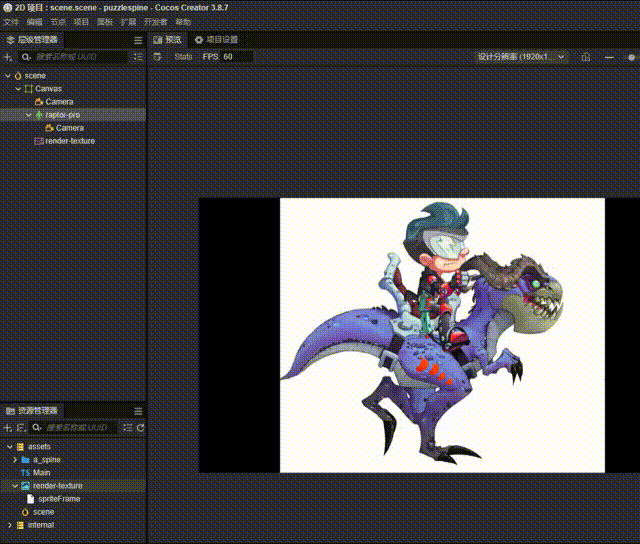Select the a_spine folder
The width and height of the screenshot is (640, 544).
point(73,460)
